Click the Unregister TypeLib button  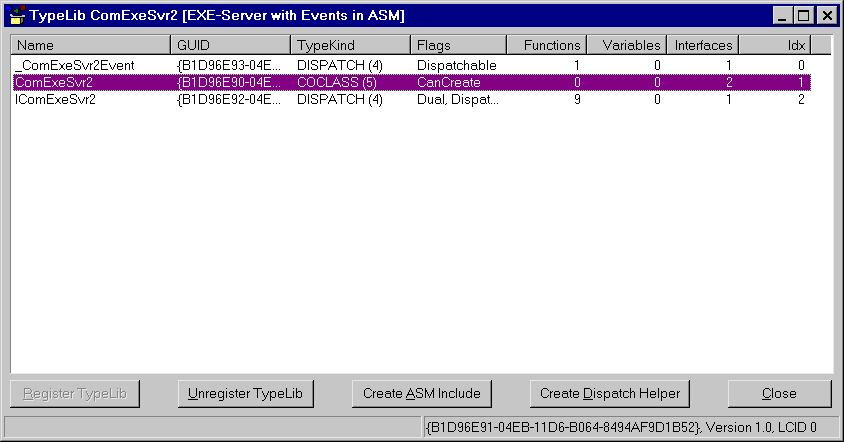click(245, 394)
